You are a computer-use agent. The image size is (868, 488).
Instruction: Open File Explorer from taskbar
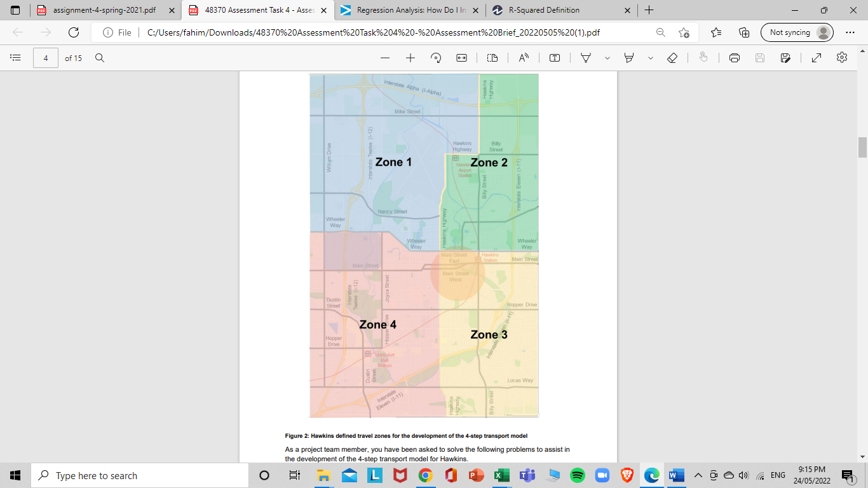(323, 475)
